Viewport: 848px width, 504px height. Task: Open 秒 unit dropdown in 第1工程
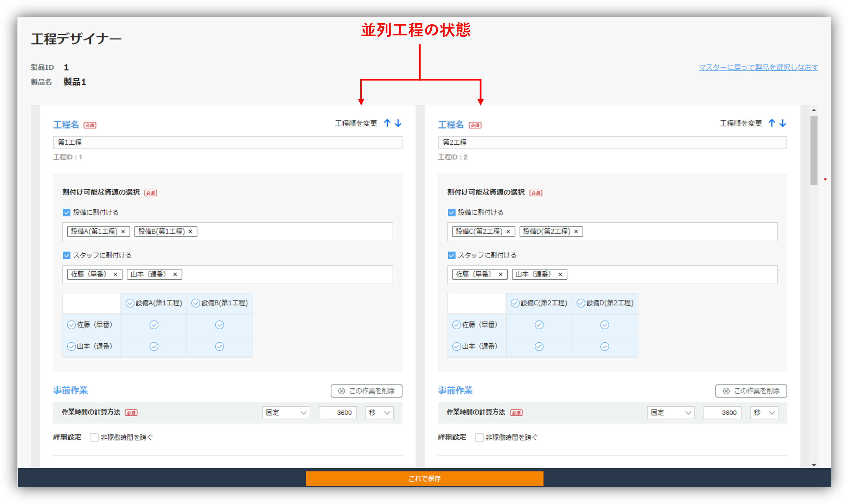379,413
